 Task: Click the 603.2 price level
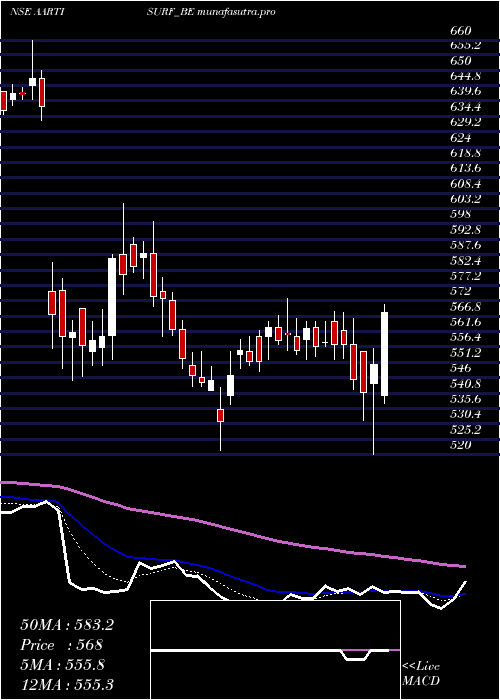click(466, 199)
